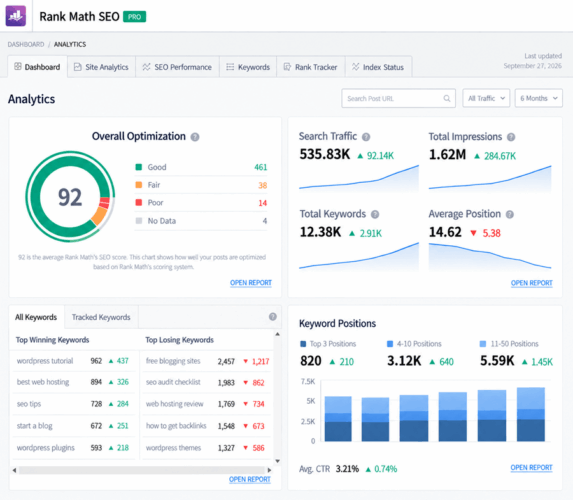This screenshot has width=573, height=500.
Task: Click the Dashboard tab grid icon
Action: [x=18, y=66]
